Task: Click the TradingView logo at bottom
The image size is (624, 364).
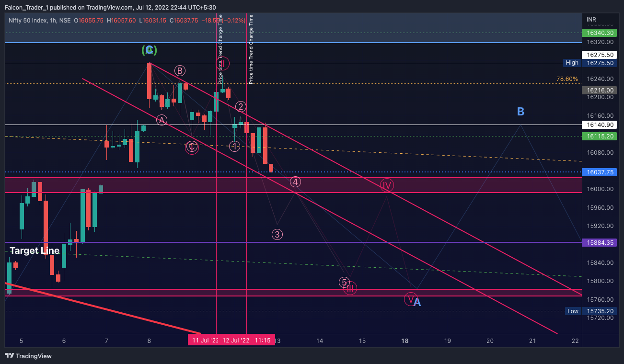Action: 28,356
